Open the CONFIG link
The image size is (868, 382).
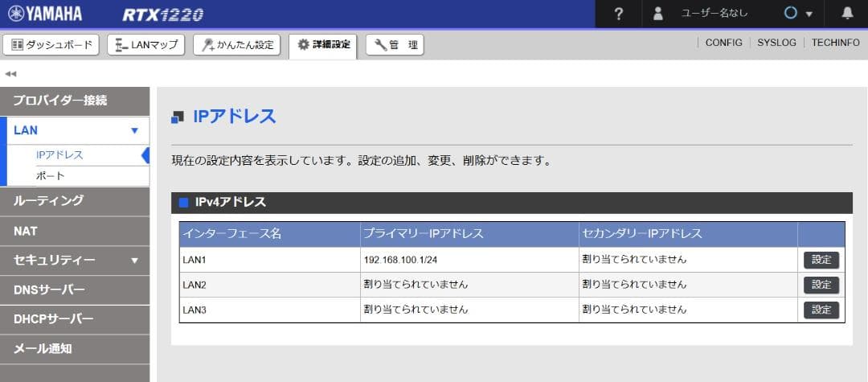click(723, 43)
